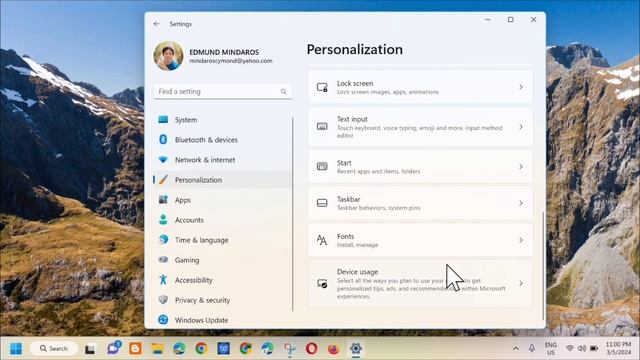The image size is (640, 360).
Task: Click the Gaming controller icon
Action: [163, 260]
